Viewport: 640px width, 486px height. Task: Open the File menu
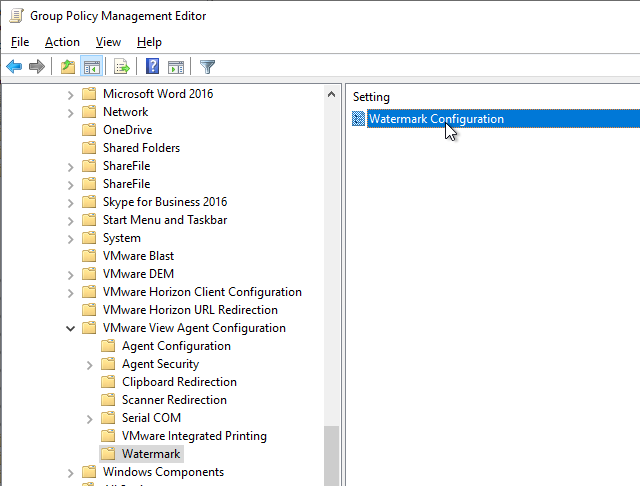(20, 42)
